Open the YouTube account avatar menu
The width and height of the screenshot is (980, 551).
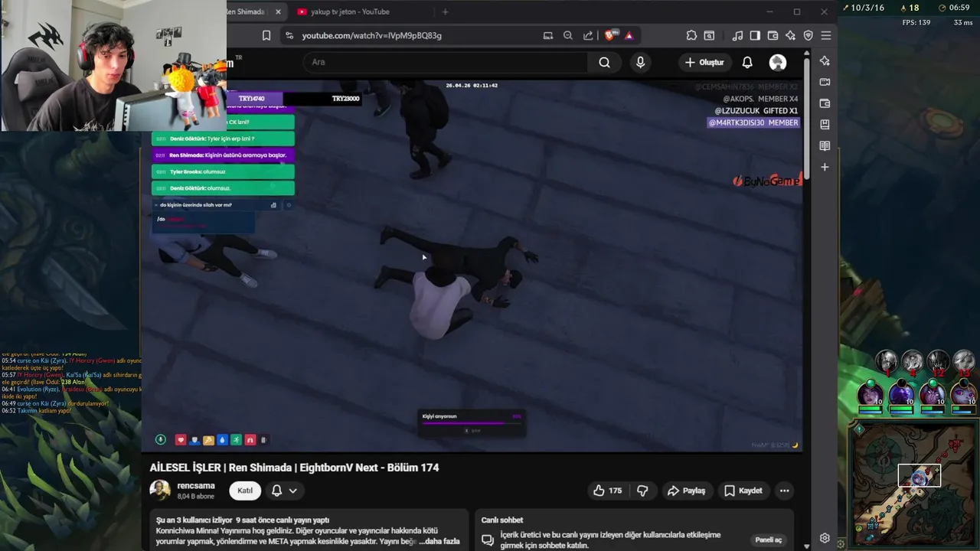[x=777, y=62]
